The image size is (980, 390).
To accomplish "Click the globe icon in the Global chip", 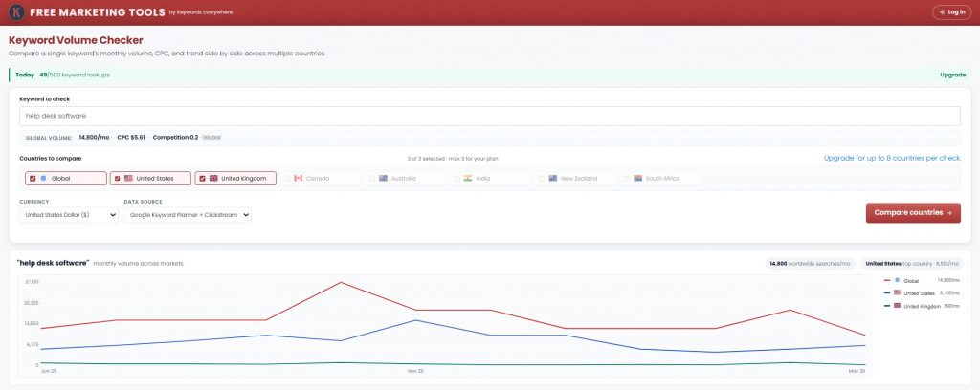I will [44, 179].
